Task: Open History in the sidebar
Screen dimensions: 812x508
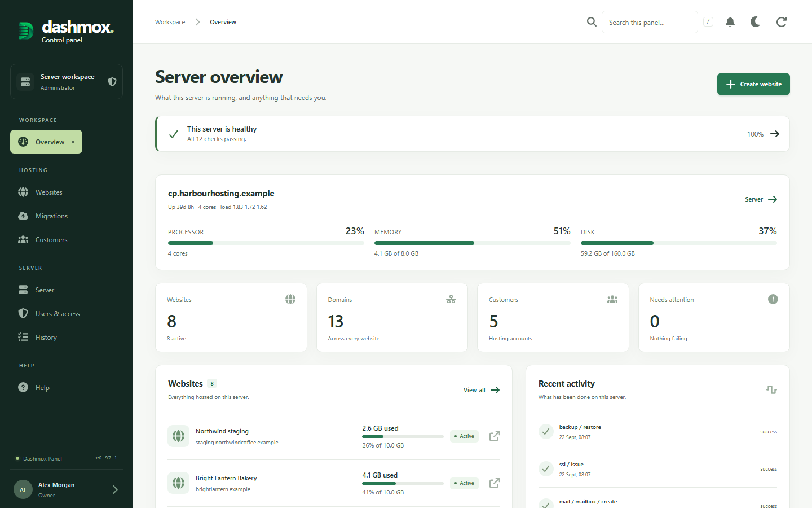Action: [67, 338]
